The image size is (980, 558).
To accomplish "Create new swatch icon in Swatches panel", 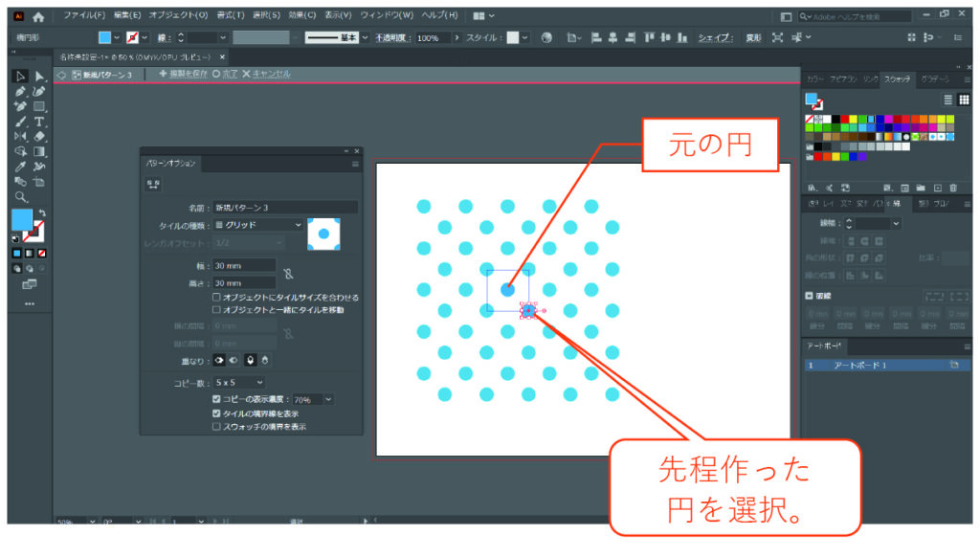I will [x=938, y=188].
